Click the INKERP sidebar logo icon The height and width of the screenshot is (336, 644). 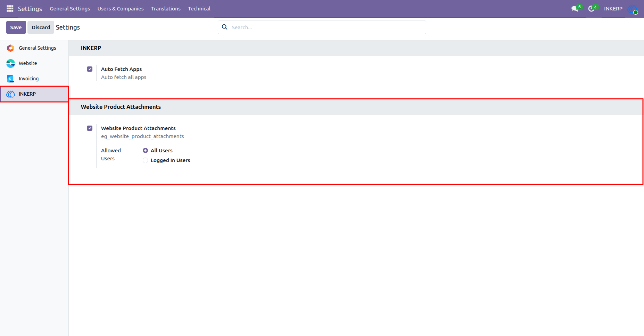(x=11, y=94)
